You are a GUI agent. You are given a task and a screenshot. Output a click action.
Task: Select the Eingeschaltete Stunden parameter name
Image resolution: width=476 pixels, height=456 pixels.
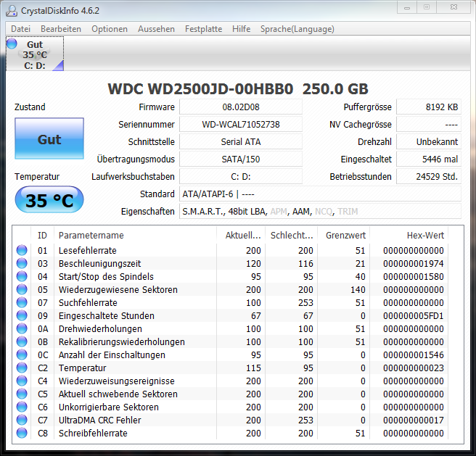point(106,315)
